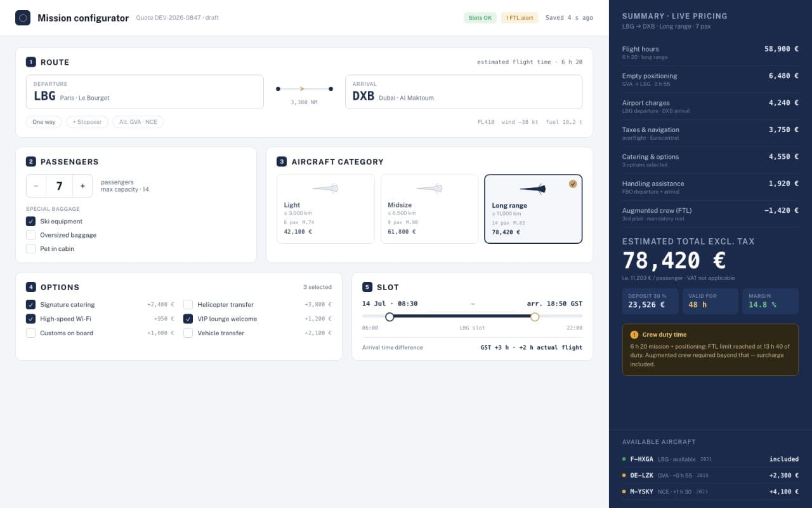Click the step 1 Route number badge
Screen dimensions: 812x508
(31, 62)
